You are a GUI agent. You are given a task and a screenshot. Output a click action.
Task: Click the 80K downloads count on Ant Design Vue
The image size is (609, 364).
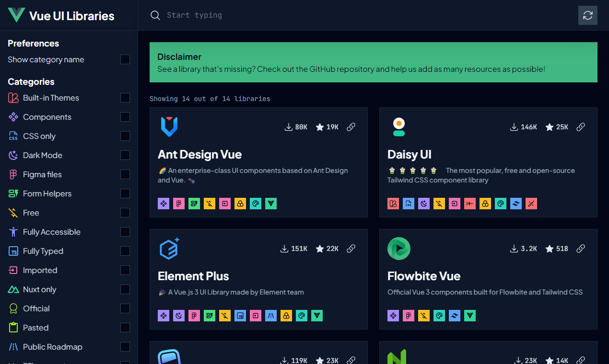point(296,127)
